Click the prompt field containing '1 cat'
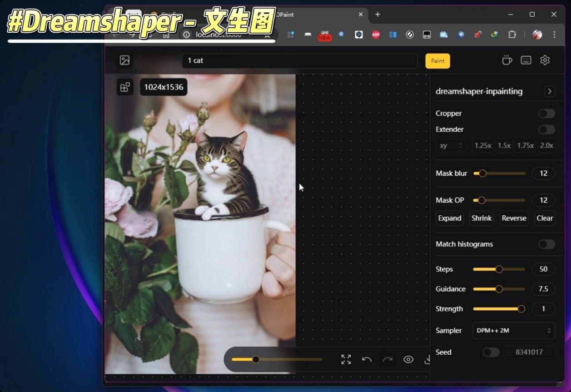The height and width of the screenshot is (392, 571). 300,60
